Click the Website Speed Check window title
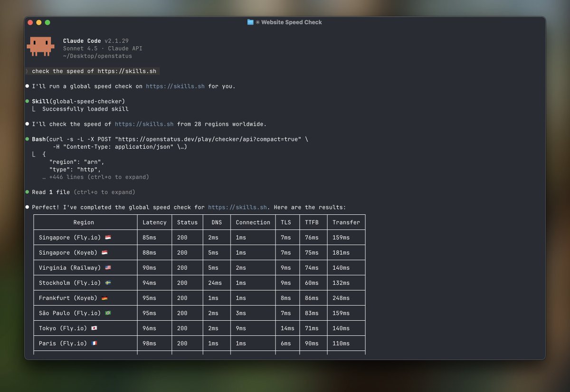The image size is (570, 392). tap(292, 22)
